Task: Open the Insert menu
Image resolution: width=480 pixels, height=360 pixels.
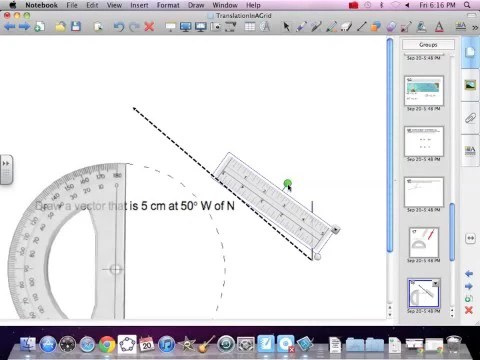Action: pyautogui.click(x=139, y=5)
